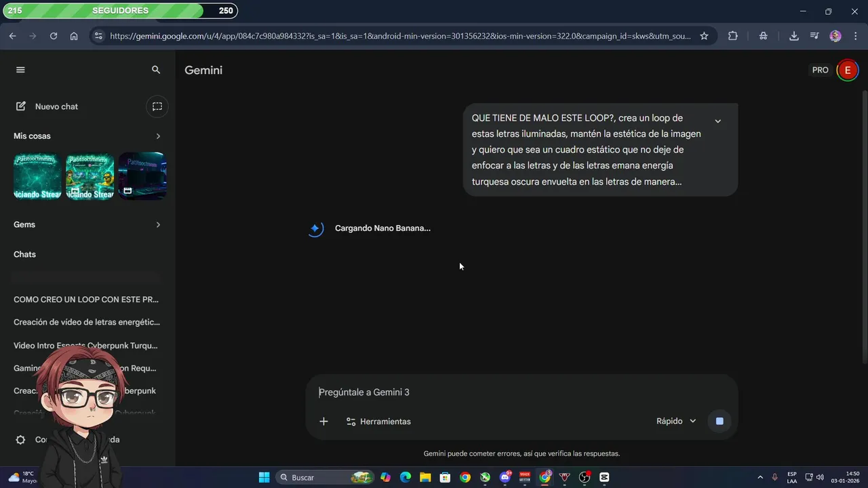Click the Gemini title logo

click(x=203, y=70)
